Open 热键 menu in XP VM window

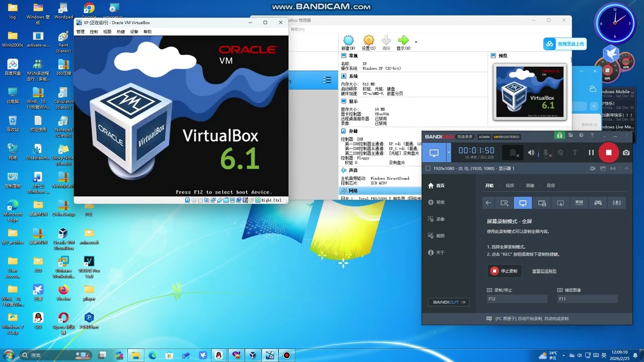point(121,32)
